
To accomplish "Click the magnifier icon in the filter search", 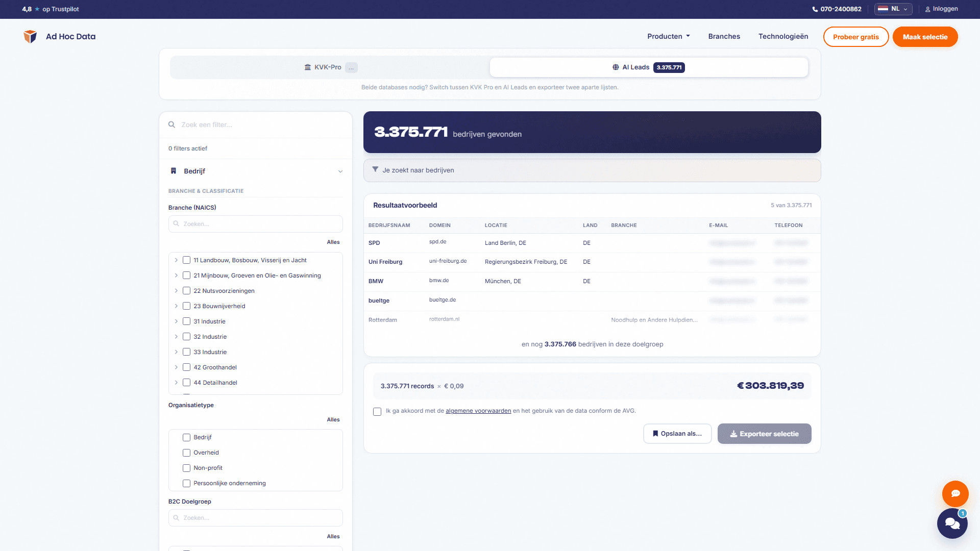I will pos(172,124).
